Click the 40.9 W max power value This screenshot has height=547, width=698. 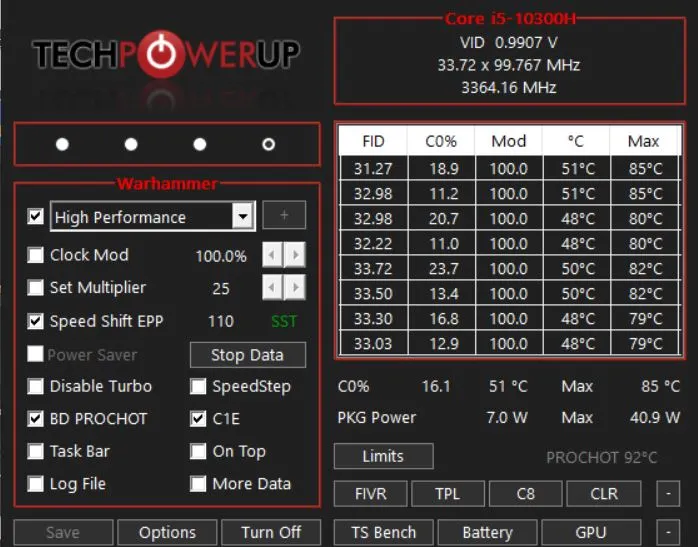click(655, 417)
